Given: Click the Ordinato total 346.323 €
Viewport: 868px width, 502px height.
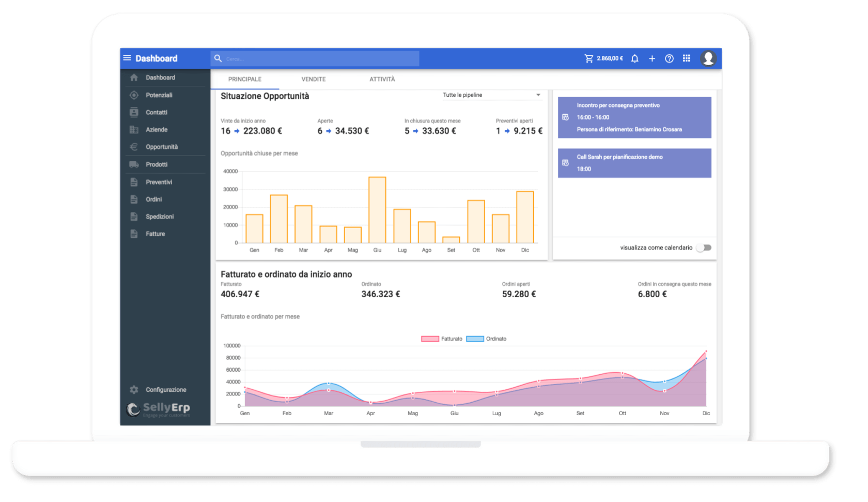Looking at the screenshot, I should coord(381,294).
